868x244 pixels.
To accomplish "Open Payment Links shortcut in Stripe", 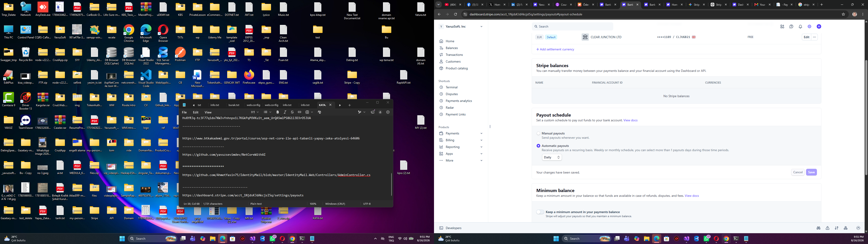I will click(453, 114).
